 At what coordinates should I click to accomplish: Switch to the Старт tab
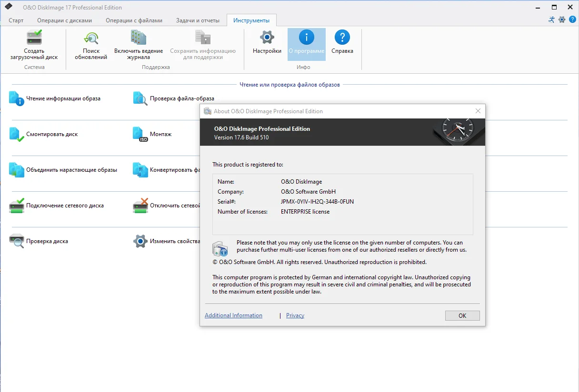(x=16, y=20)
